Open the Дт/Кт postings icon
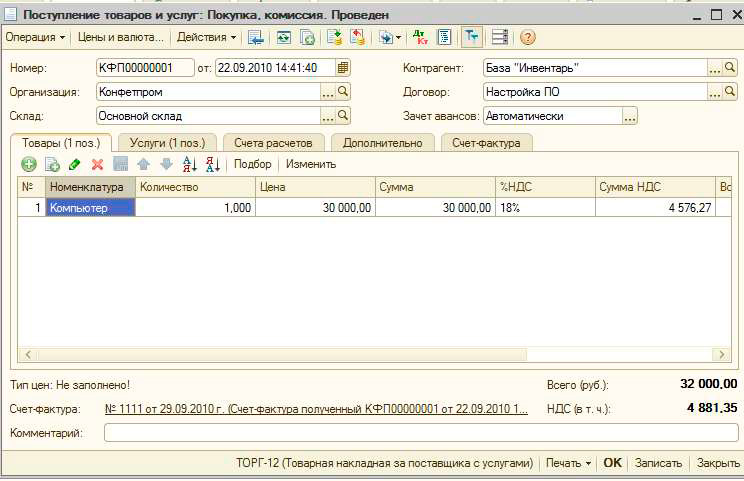Viewport: 744px width, 481px height. [x=420, y=37]
